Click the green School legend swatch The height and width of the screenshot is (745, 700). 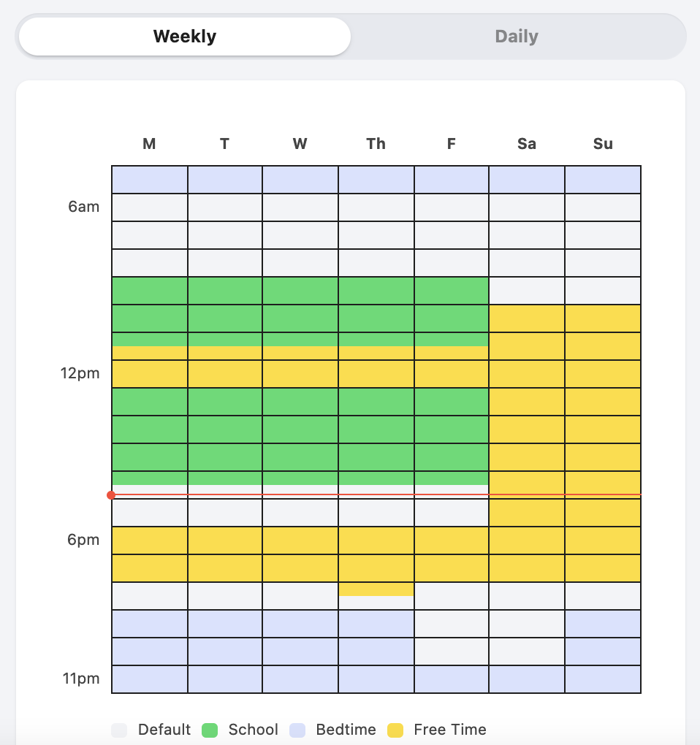(208, 729)
